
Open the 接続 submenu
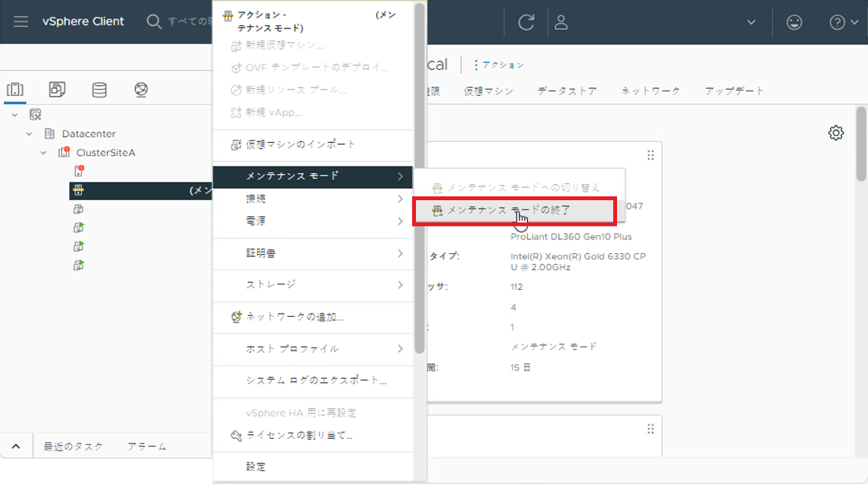point(313,199)
